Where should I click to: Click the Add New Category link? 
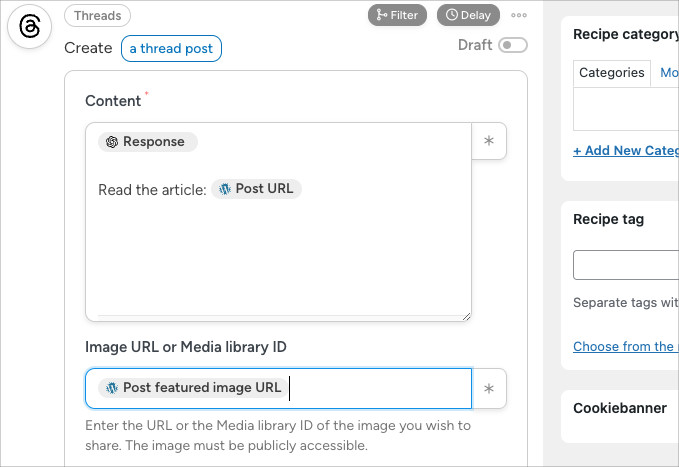click(x=625, y=151)
